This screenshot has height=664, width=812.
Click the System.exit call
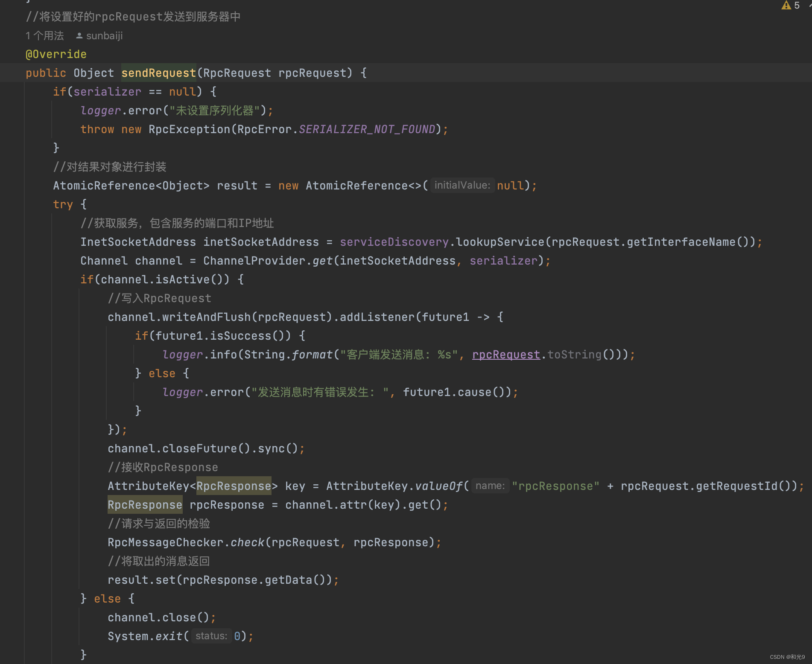180,636
